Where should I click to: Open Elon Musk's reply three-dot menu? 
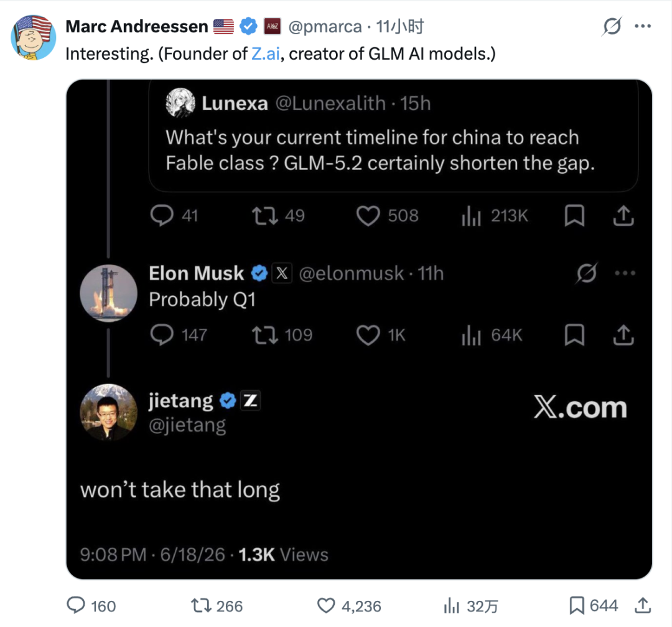coord(625,273)
